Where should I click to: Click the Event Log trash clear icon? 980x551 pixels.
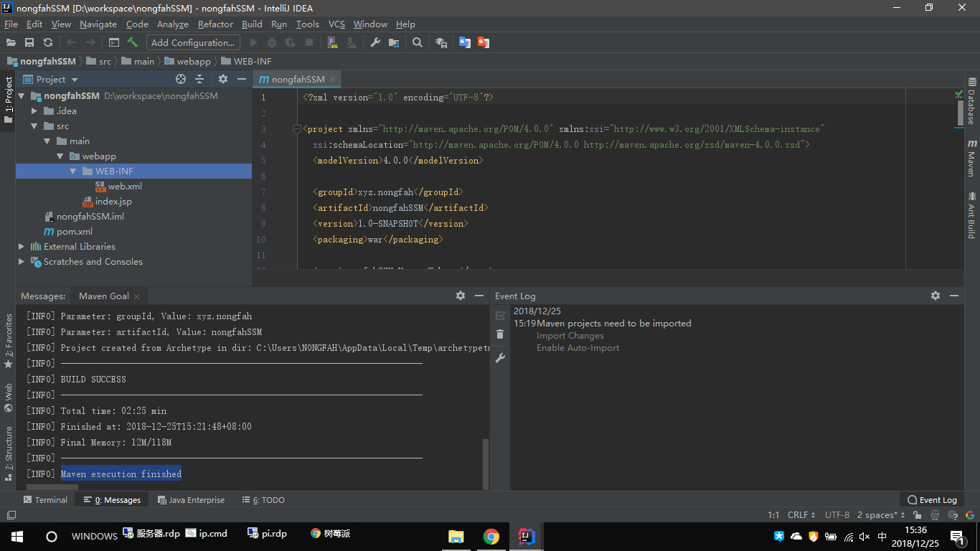click(500, 334)
